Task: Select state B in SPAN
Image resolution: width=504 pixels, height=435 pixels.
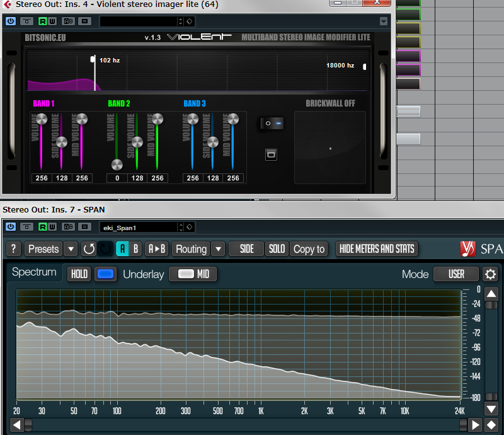Action: pos(135,249)
